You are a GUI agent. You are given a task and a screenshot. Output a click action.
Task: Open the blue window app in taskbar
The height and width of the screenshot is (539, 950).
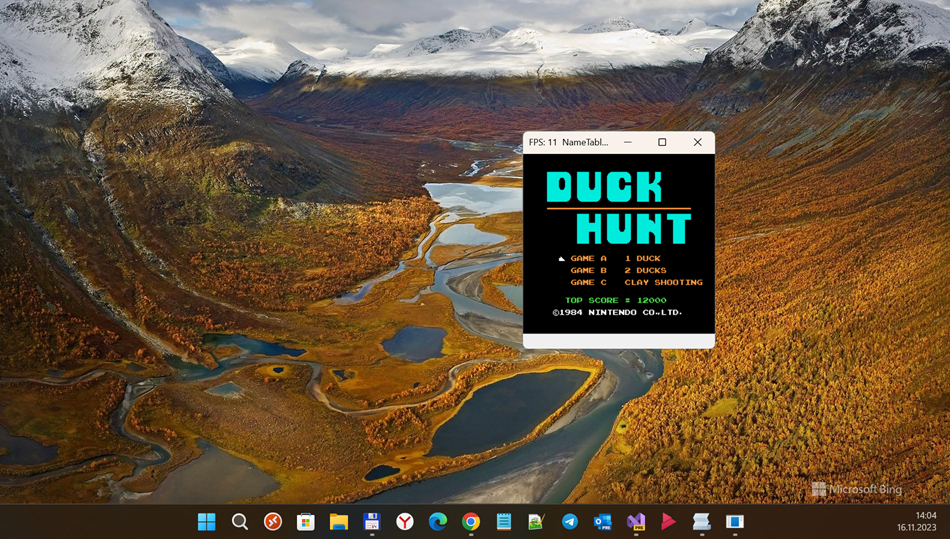[734, 521]
